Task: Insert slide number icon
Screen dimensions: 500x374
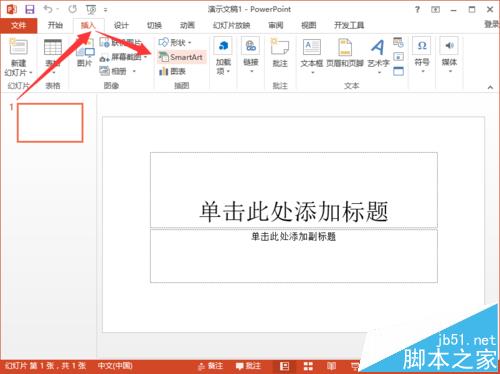Action: click(398, 57)
